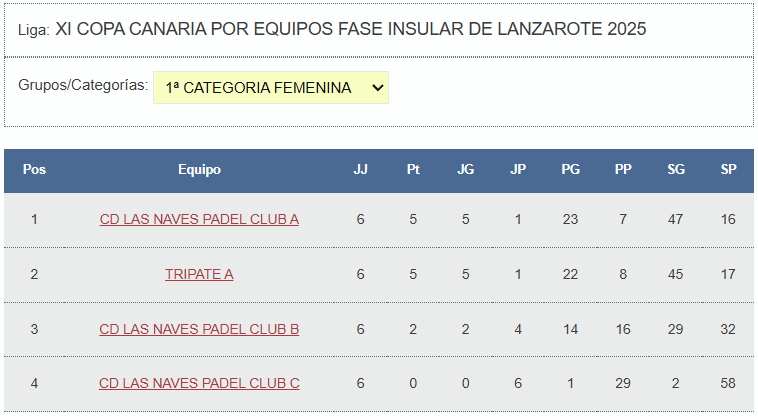Click the PG column header
Screen dimensions: 758x416
tap(570, 170)
